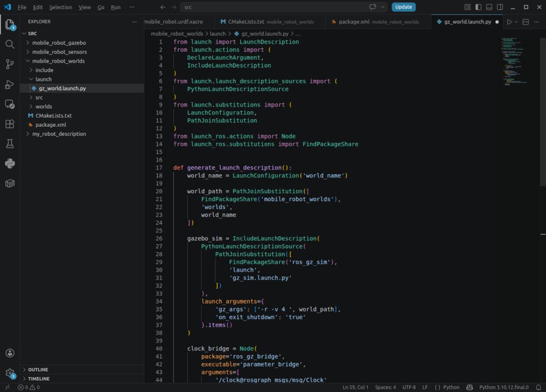This screenshot has width=546, height=392.
Task: Open CMakeLists.txt in explorer tree
Action: (x=82, y=116)
